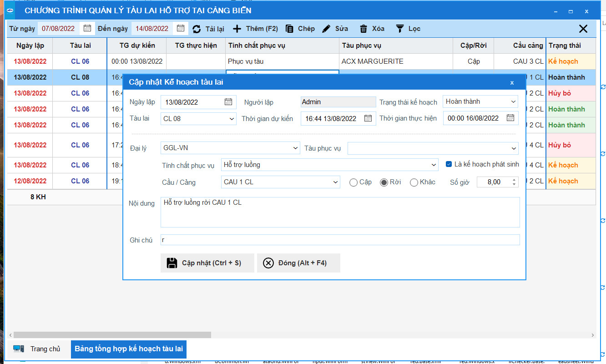Open calendar picker for Ngày lập field

pos(228,102)
